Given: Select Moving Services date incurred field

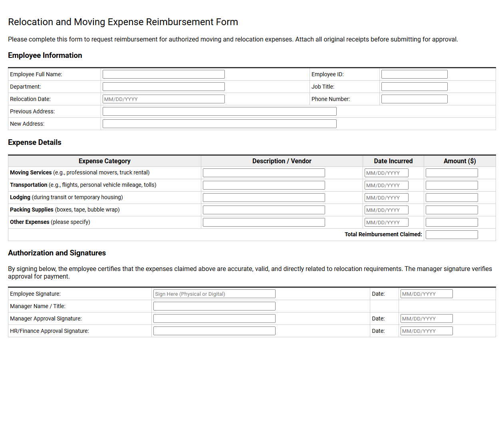Looking at the screenshot, I should point(387,173).
